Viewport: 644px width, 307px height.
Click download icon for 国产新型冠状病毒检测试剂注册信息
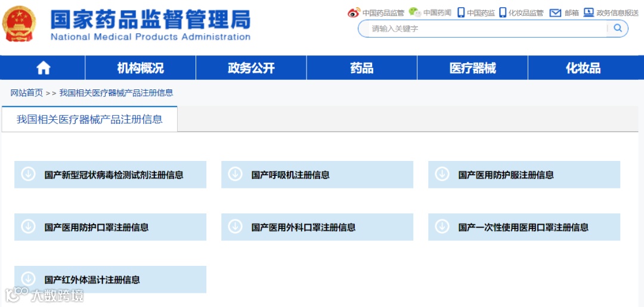[x=28, y=175]
